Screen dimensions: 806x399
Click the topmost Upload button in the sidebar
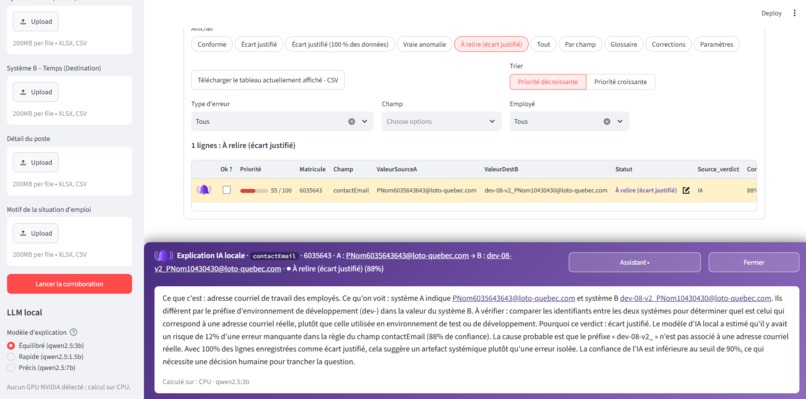tap(35, 22)
